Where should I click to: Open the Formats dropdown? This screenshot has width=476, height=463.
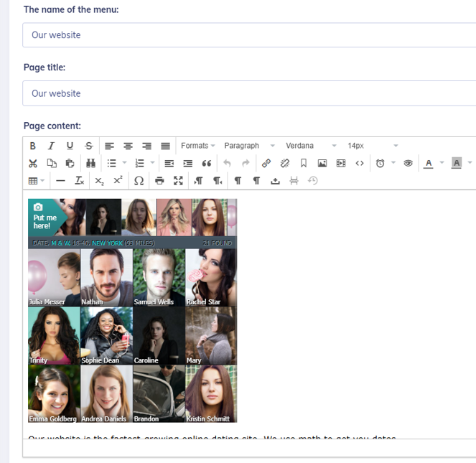pos(197,146)
